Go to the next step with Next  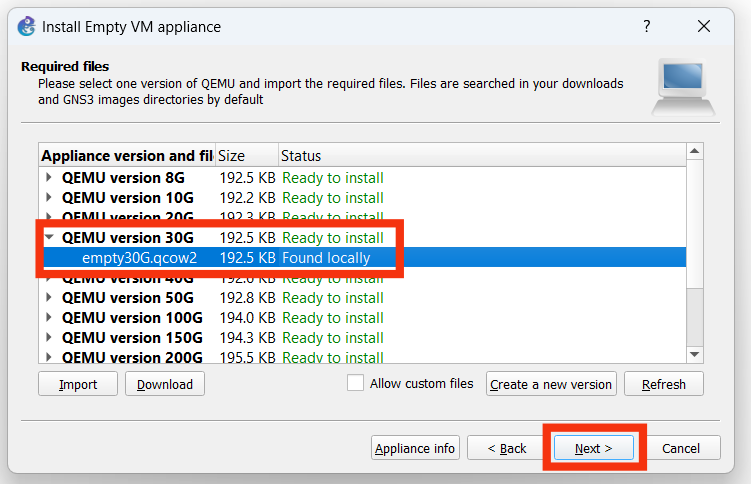tap(593, 448)
